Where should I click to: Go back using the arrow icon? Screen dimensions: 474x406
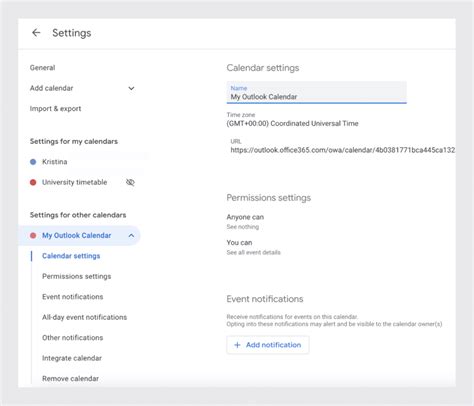point(36,33)
